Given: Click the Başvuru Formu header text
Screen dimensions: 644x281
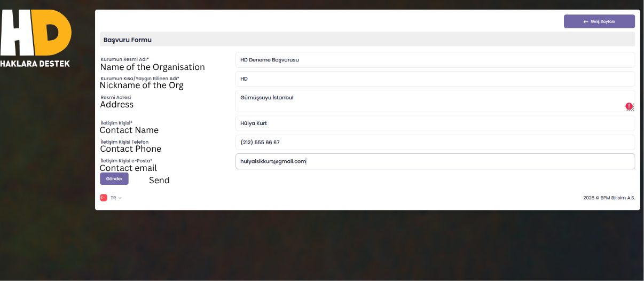Looking at the screenshot, I should click(x=128, y=40).
